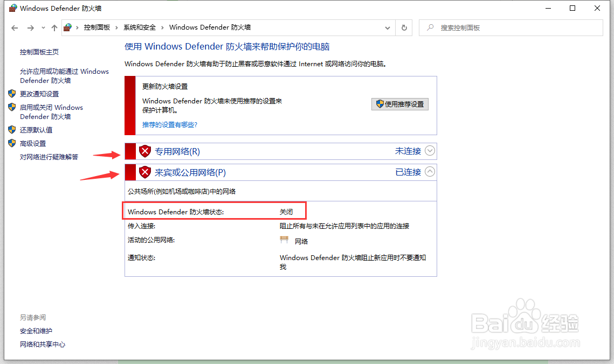This screenshot has height=364, width=614.
Task: Click 使用推荐设置 button
Action: 400,104
